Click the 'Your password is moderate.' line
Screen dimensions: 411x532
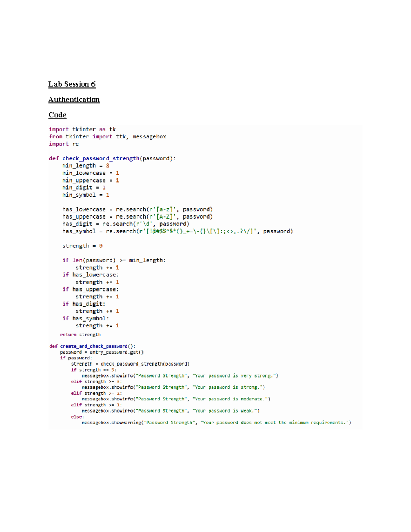tap(176, 399)
